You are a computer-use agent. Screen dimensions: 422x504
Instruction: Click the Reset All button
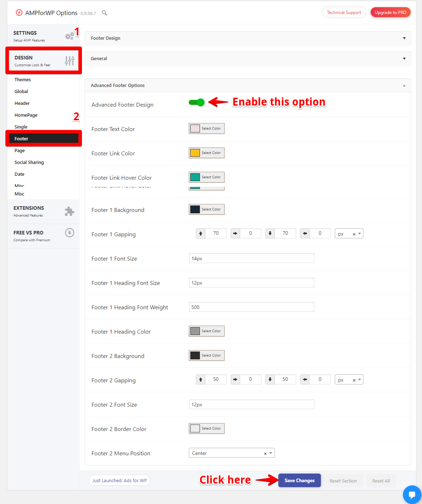pyautogui.click(x=381, y=481)
